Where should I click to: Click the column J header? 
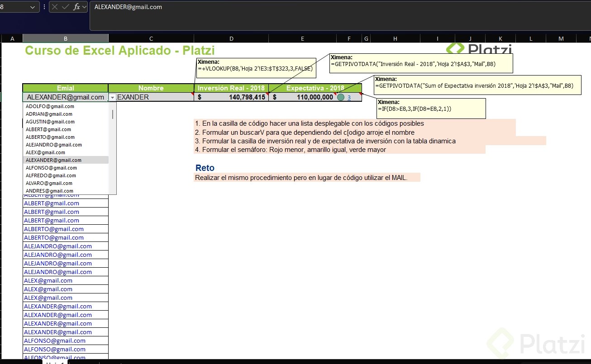(470, 38)
